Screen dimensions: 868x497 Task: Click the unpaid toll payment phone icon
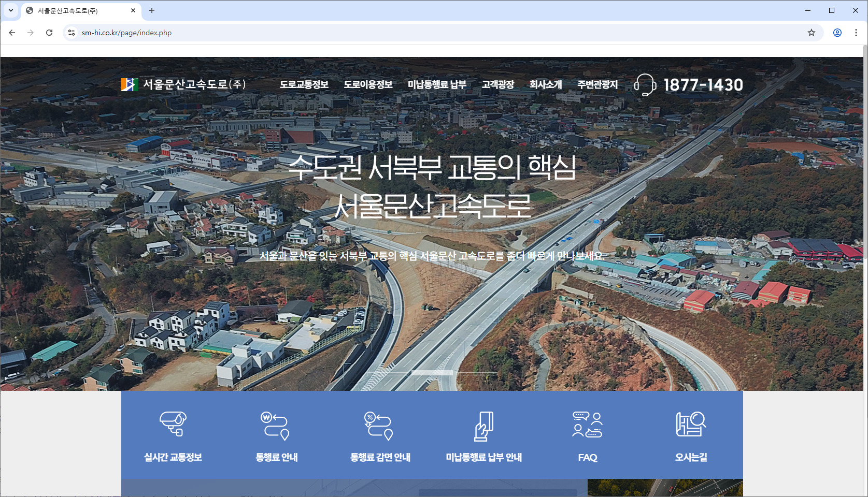(x=484, y=426)
